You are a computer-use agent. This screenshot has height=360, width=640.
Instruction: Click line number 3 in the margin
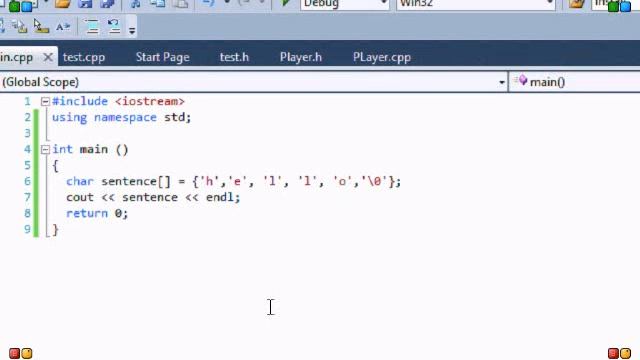click(27, 133)
